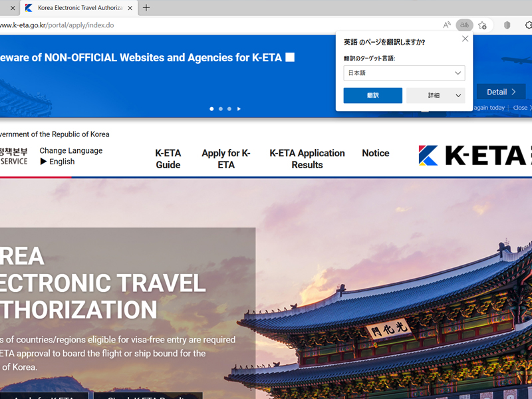This screenshot has width=532, height=399.
Task: Click the white pause square in banner
Action: coord(290,57)
